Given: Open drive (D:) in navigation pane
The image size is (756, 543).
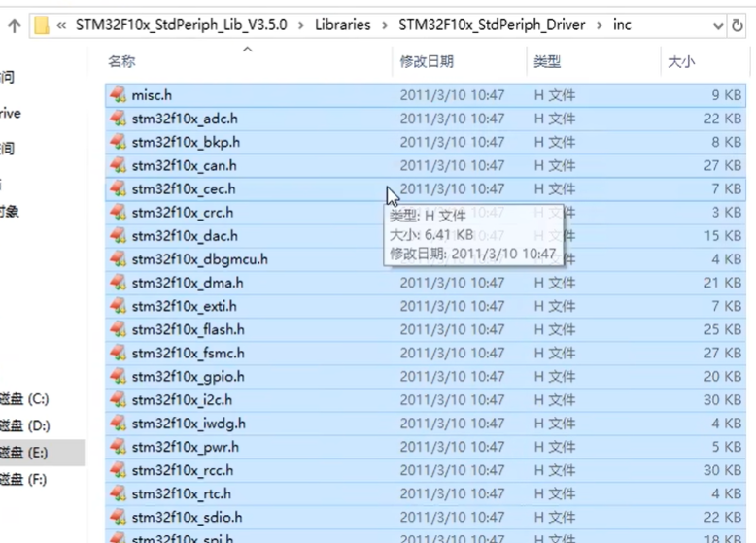Looking at the screenshot, I should pyautogui.click(x=24, y=425).
